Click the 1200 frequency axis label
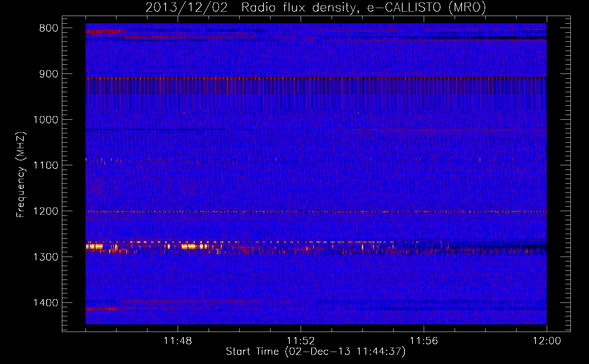This screenshot has height=364, width=589. 46,211
